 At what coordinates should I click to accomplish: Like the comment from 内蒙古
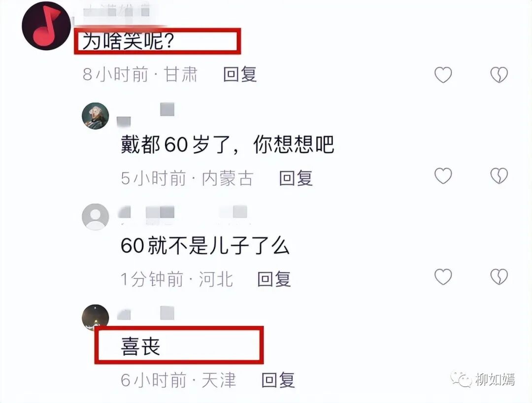(443, 176)
